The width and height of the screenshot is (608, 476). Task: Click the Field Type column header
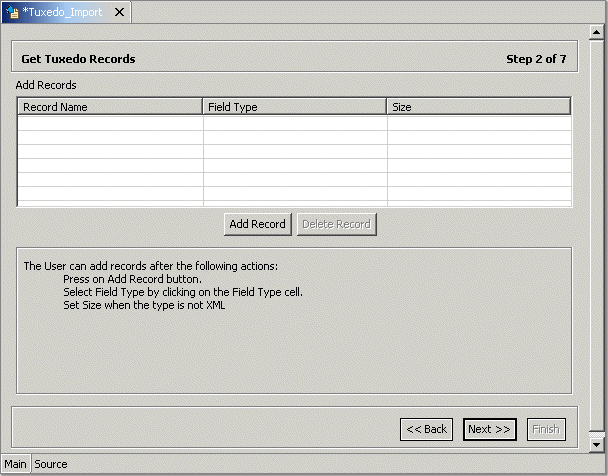(x=295, y=107)
